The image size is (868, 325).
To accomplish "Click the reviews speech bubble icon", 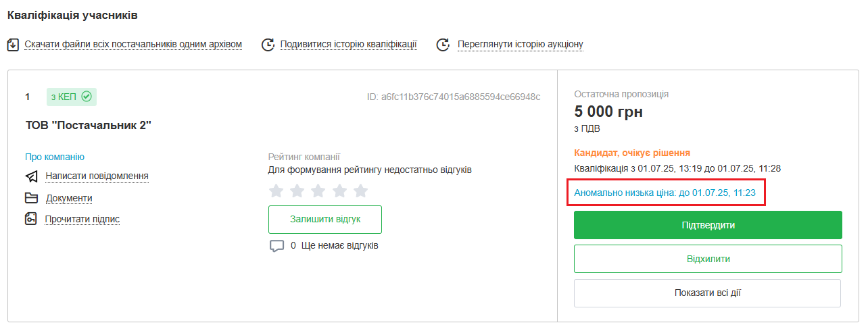I will click(x=276, y=246).
